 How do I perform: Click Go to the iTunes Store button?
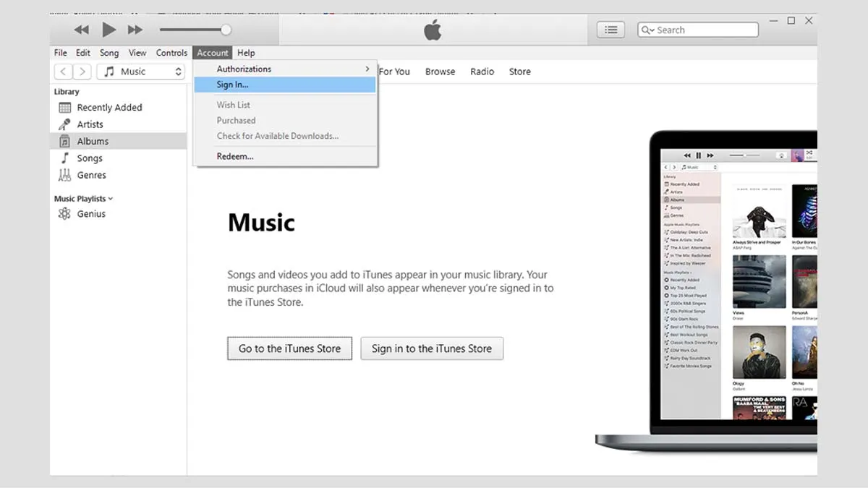pos(289,348)
